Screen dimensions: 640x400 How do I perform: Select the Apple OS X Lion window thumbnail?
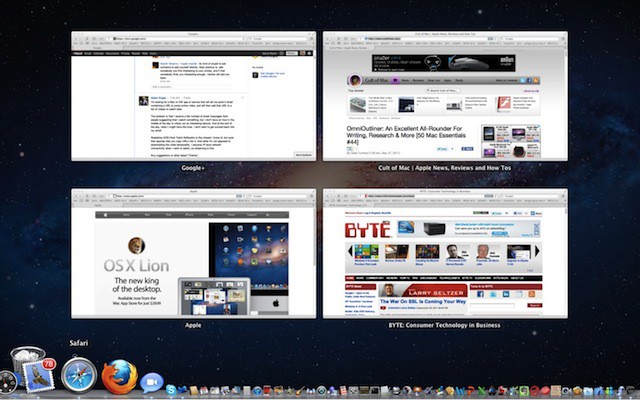point(193,253)
